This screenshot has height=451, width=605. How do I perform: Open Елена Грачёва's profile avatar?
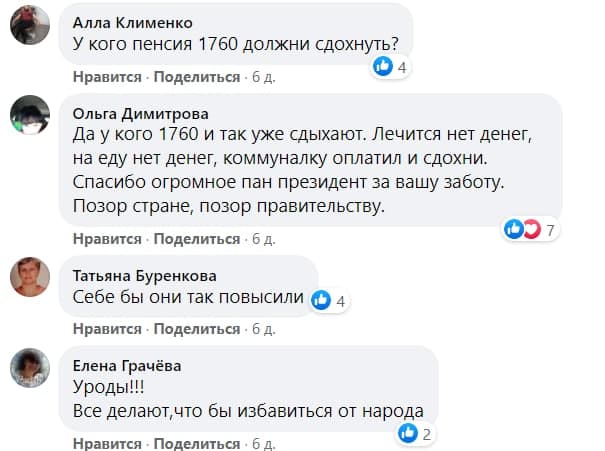[30, 367]
